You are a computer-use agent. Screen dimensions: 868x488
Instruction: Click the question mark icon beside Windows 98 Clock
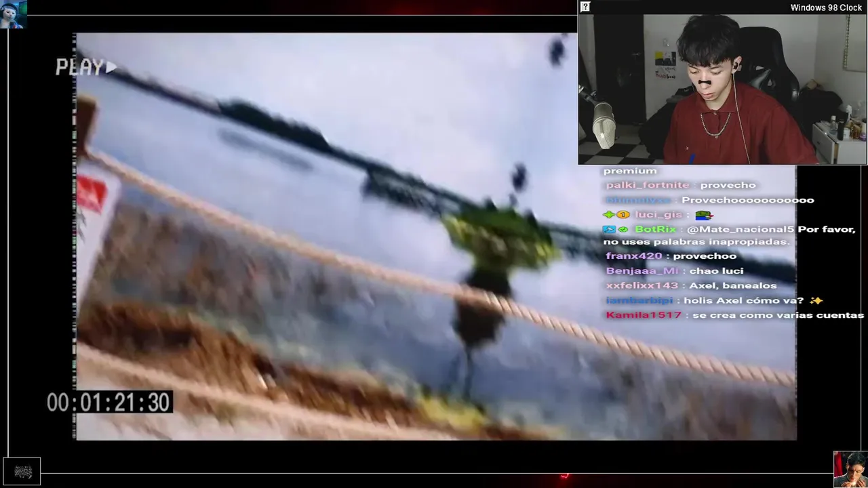pyautogui.click(x=585, y=7)
